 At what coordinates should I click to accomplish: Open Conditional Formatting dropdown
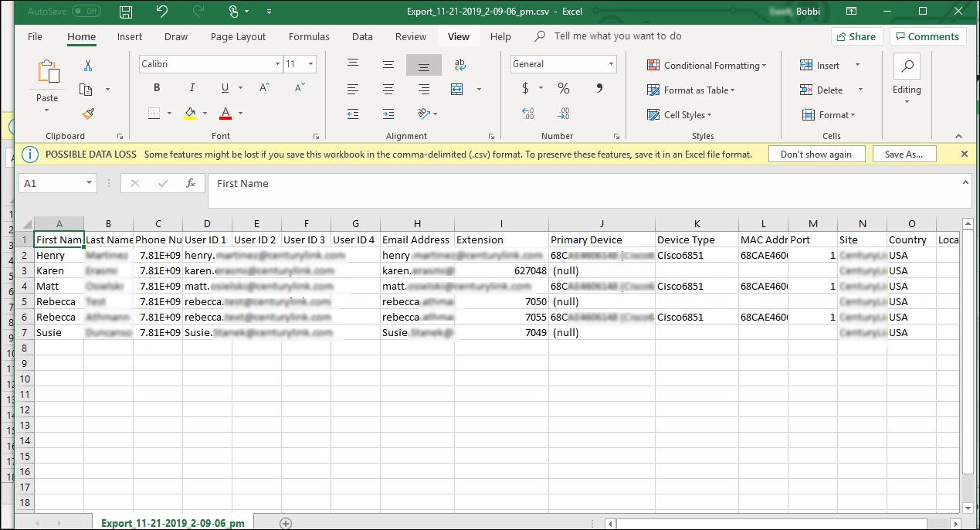(x=707, y=66)
